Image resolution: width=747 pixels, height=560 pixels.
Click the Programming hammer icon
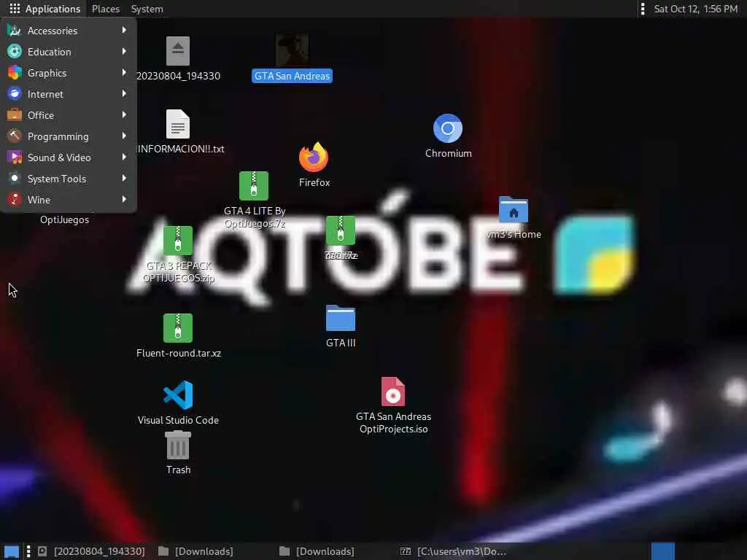pos(15,136)
